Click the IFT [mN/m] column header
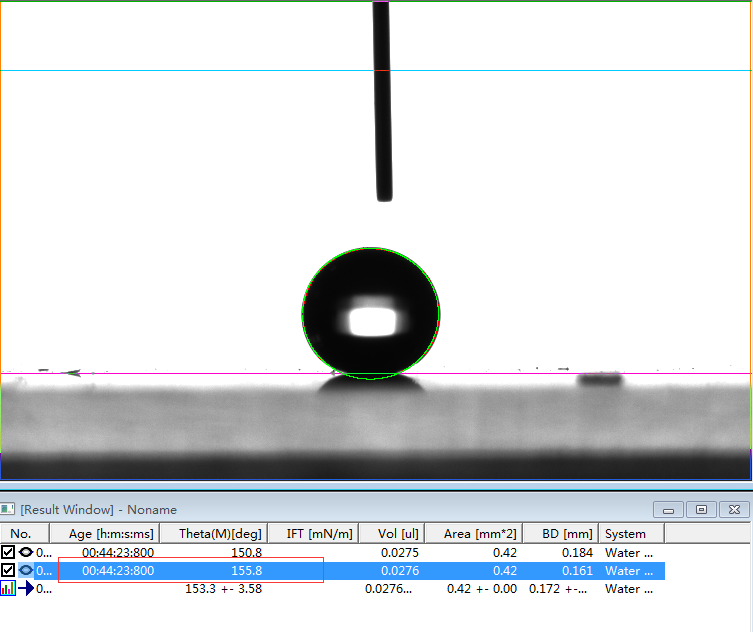 313,534
